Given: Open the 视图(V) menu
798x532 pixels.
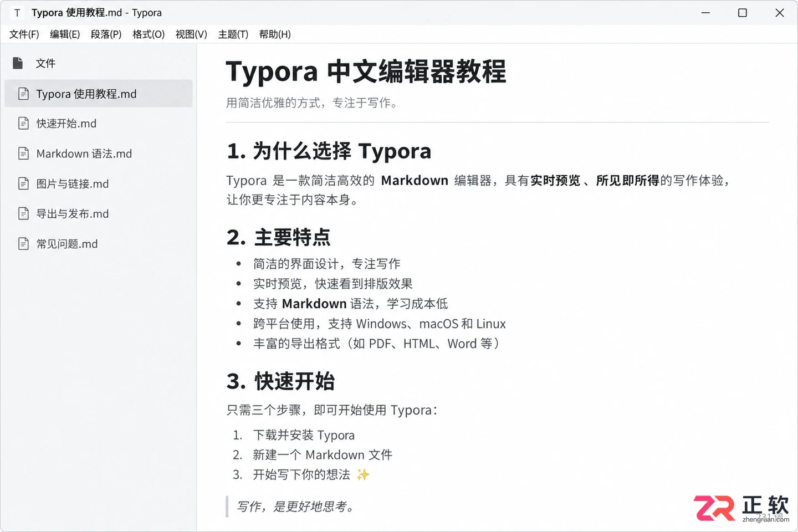Looking at the screenshot, I should coord(191,34).
